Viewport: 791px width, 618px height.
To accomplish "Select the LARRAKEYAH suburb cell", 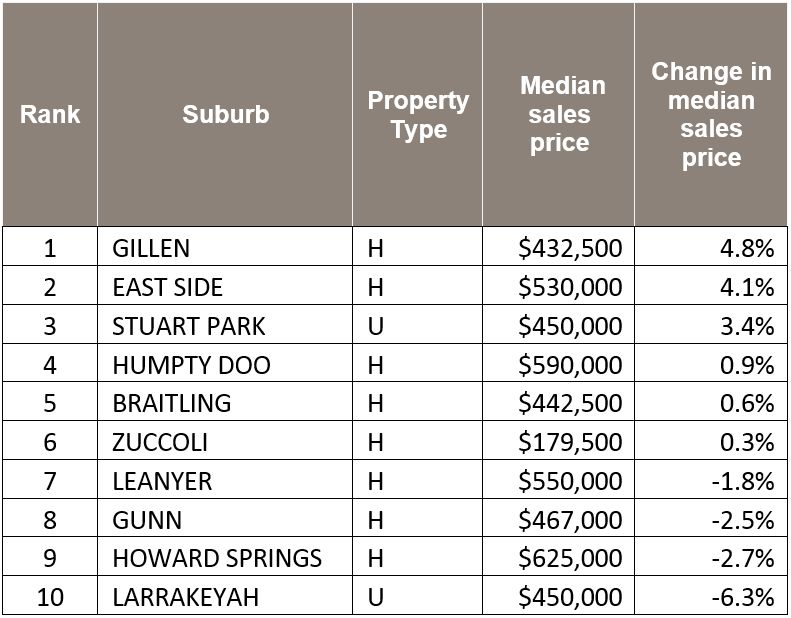I will point(185,597).
